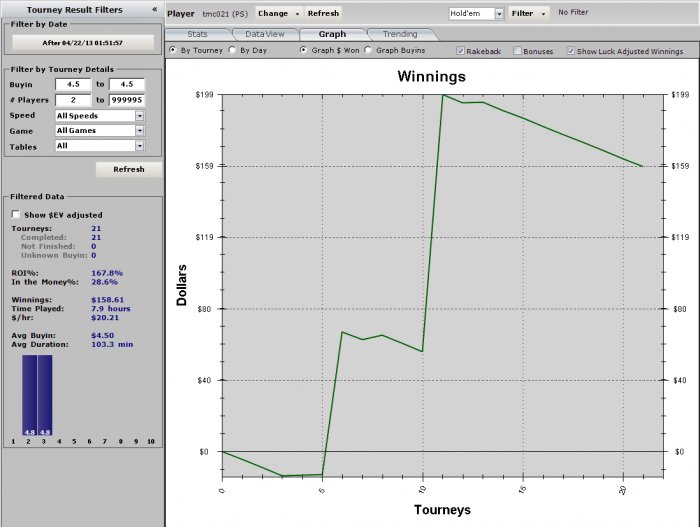The height and width of the screenshot is (527, 700).
Task: Expand the Hold'em game type dropdown
Action: 499,14
